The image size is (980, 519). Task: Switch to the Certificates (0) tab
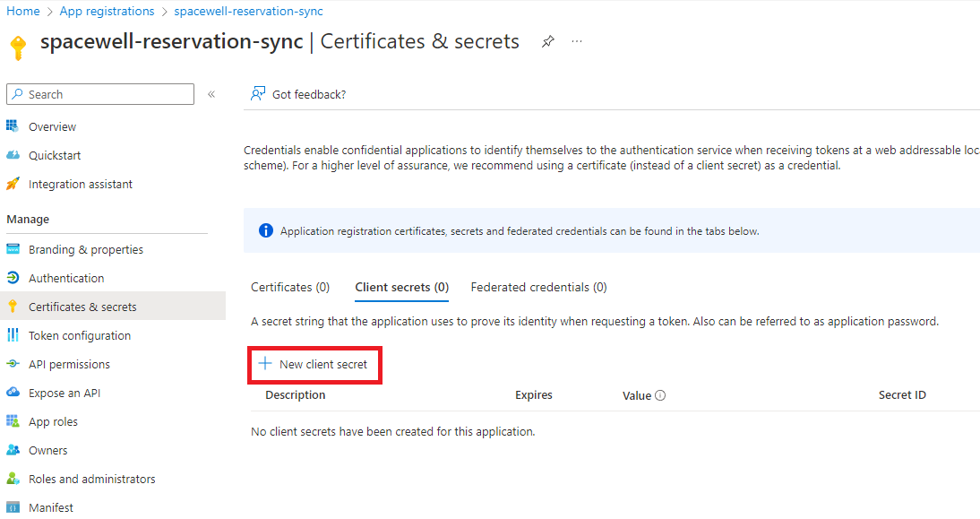coord(290,287)
